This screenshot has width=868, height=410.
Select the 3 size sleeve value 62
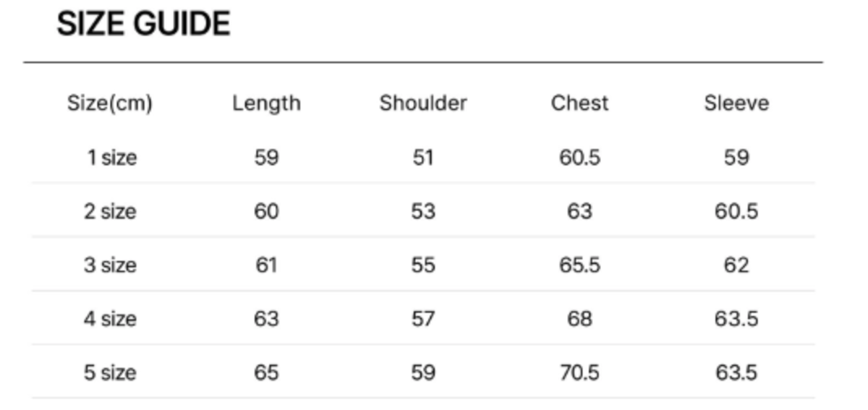(736, 265)
